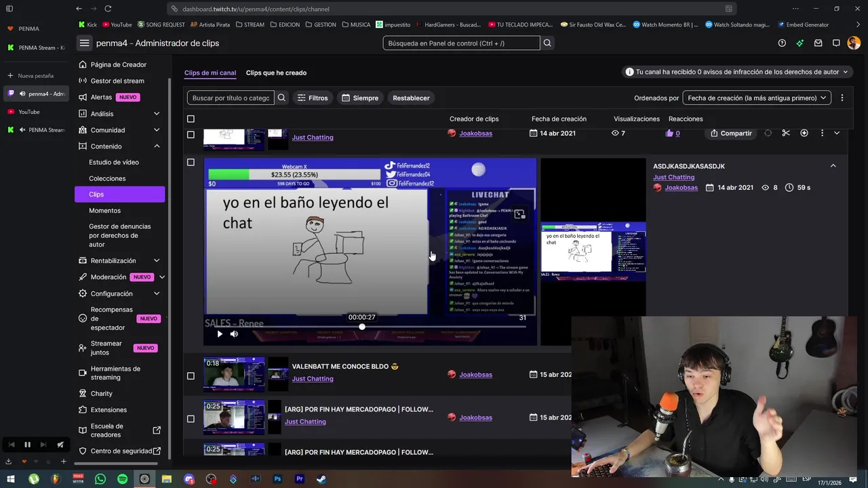Toggle the browser sidebar panel icon
This screenshot has width=868, height=488.
[x=9, y=9]
